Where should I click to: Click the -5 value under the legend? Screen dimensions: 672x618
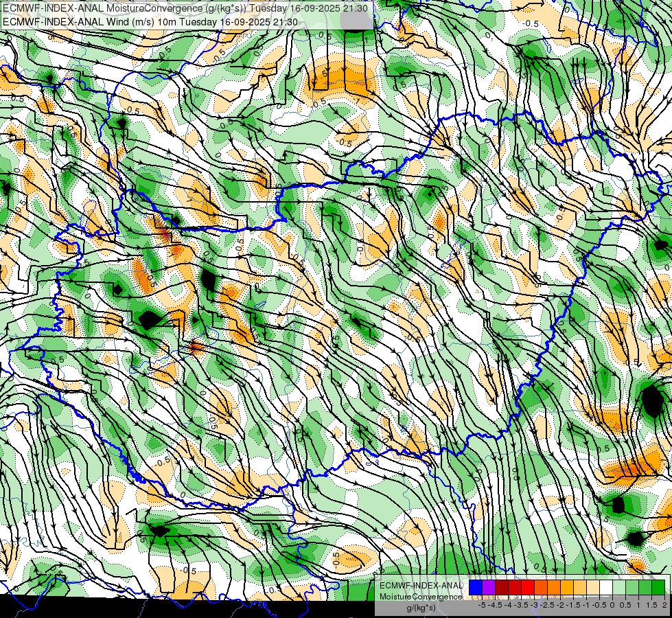(x=482, y=605)
